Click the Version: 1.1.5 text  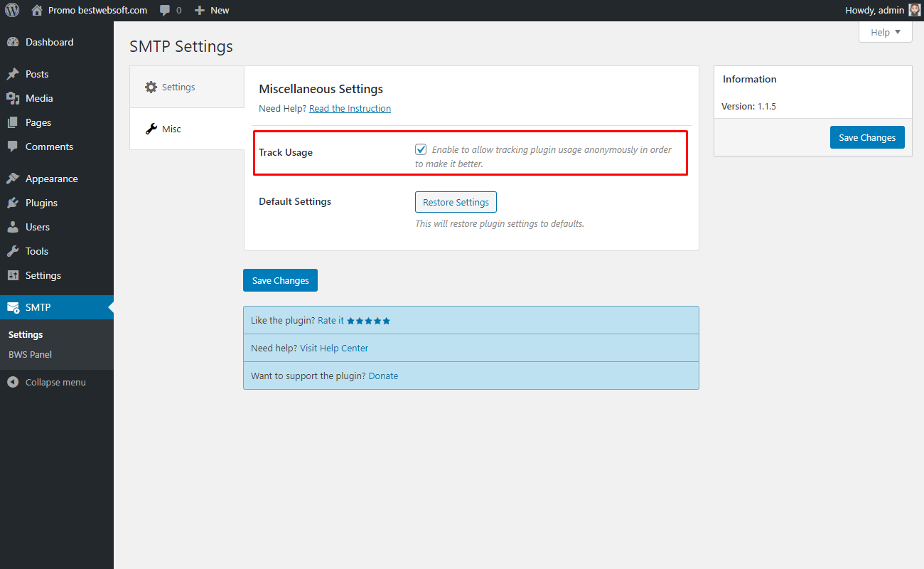point(749,106)
